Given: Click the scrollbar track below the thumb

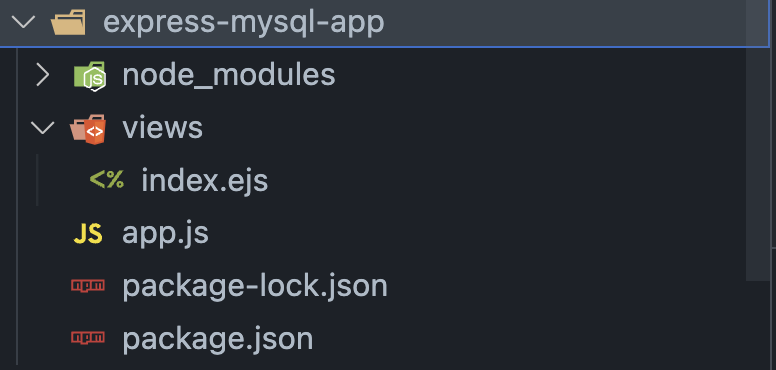Looking at the screenshot, I should 758,325.
